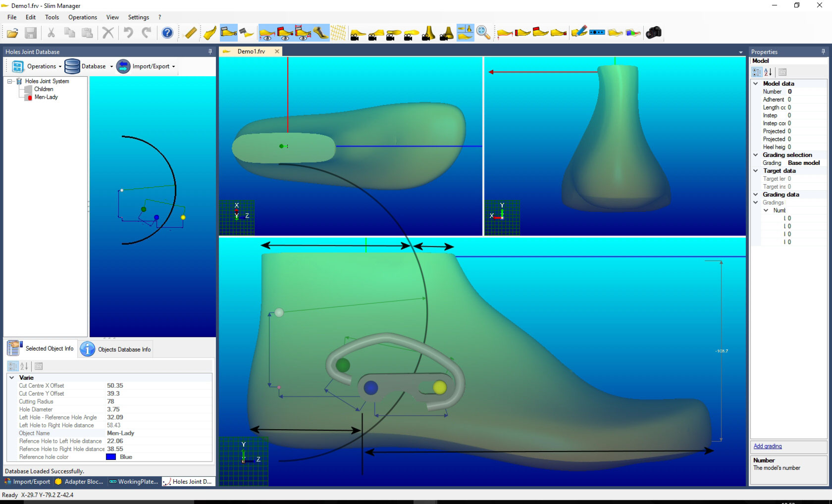Click the Open file folder icon
The height and width of the screenshot is (504, 832).
(x=12, y=33)
